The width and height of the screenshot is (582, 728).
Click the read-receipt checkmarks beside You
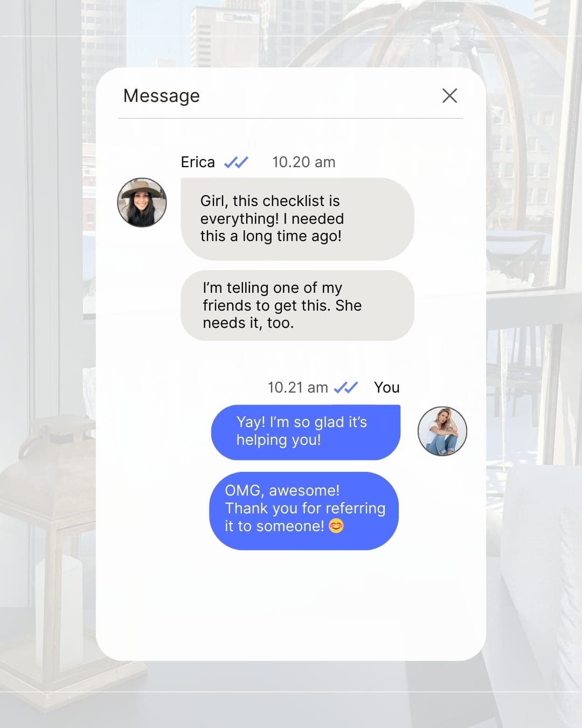point(345,387)
